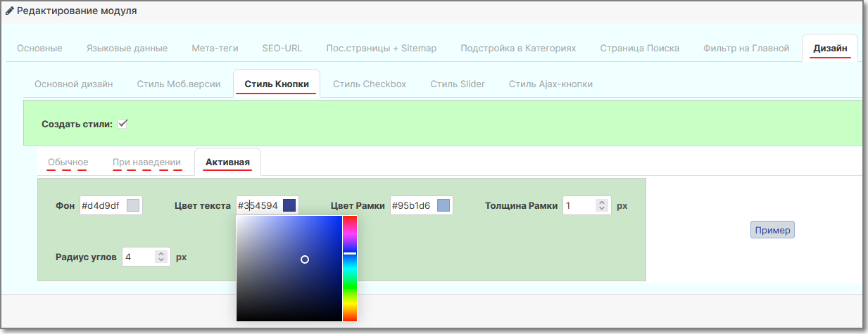Toggle the Создать стили checkbox

pos(122,124)
